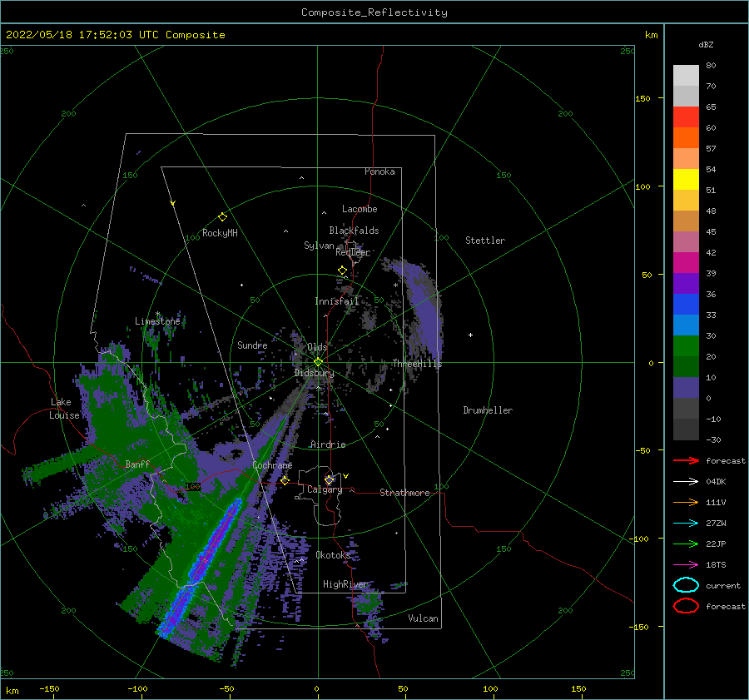Click the Stettler label
Viewport: 749px width, 700px height.
coord(485,241)
